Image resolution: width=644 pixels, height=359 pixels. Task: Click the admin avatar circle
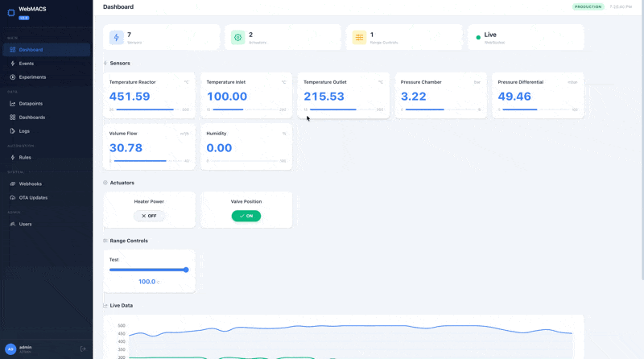(x=10, y=349)
